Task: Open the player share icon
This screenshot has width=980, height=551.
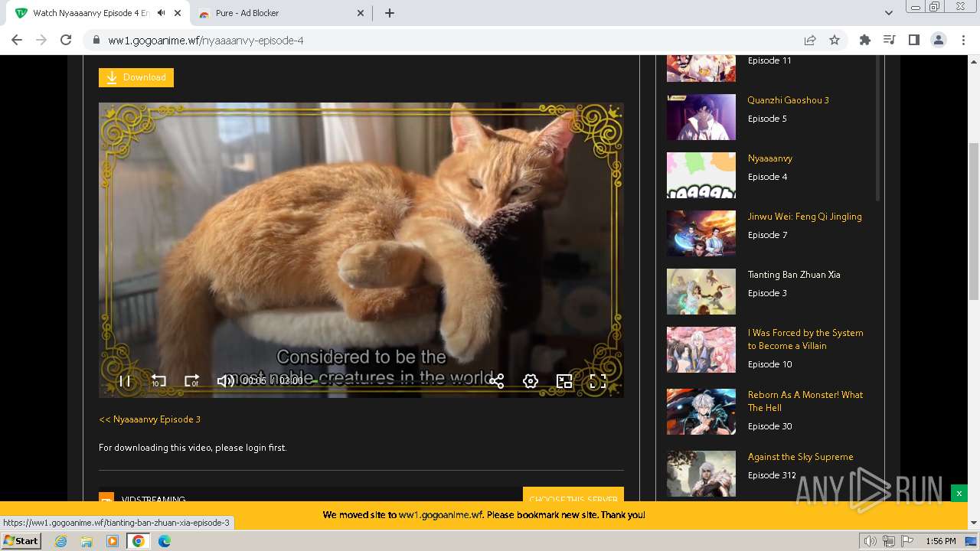Action: tap(497, 381)
